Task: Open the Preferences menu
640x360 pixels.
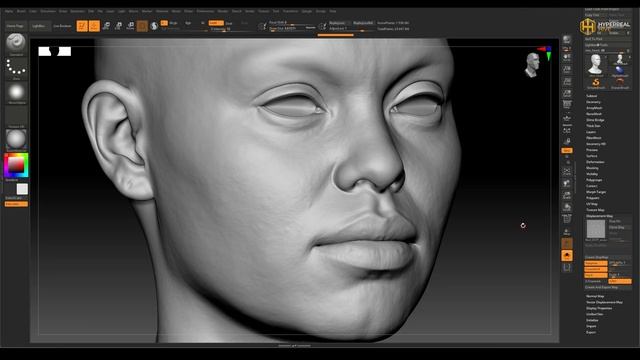Action: click(205, 11)
